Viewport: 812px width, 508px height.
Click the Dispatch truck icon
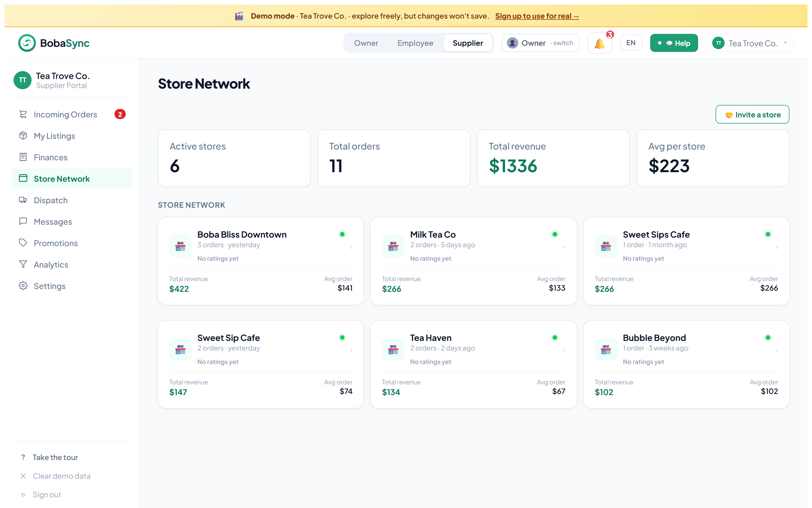(23, 200)
